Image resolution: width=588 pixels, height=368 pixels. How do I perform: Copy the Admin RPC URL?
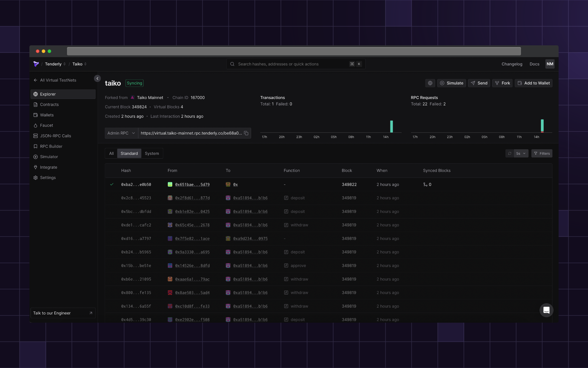coord(246,133)
